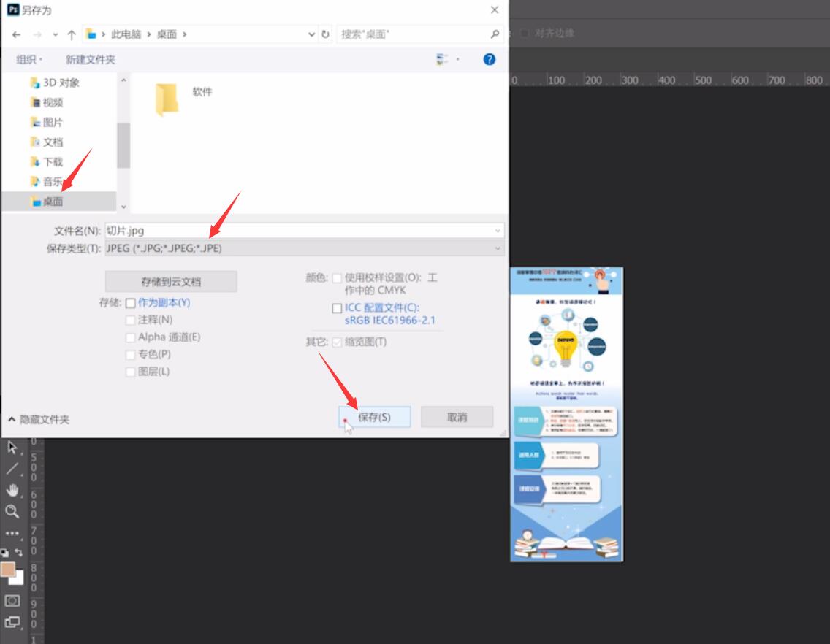Click the search magnifier icon
Image resolution: width=830 pixels, height=644 pixels.
[495, 34]
